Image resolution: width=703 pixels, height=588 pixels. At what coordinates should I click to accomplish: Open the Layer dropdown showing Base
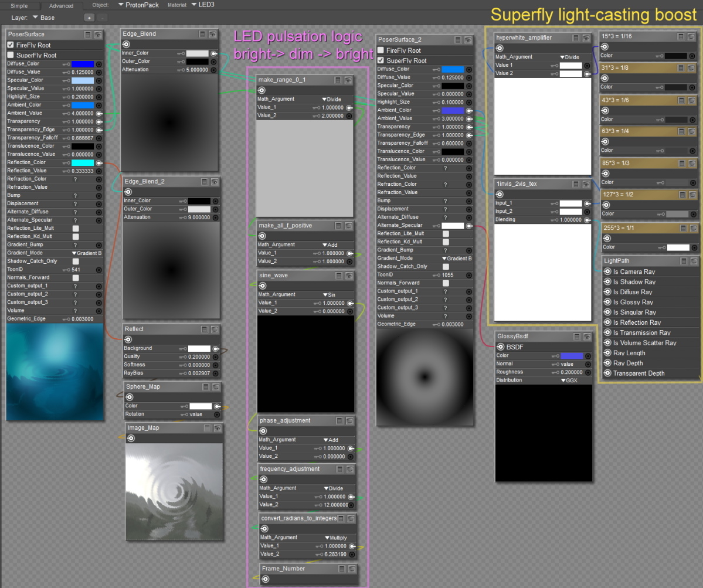tap(43, 18)
